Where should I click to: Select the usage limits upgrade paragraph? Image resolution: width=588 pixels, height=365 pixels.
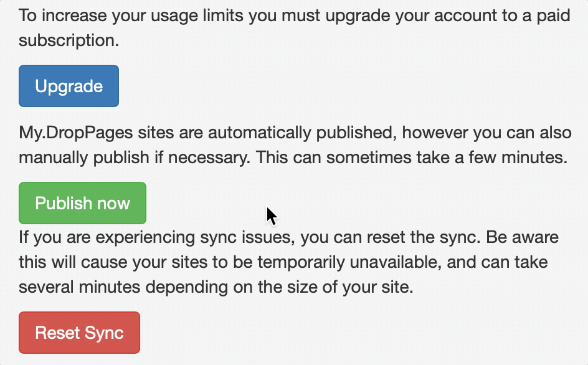pos(295,28)
